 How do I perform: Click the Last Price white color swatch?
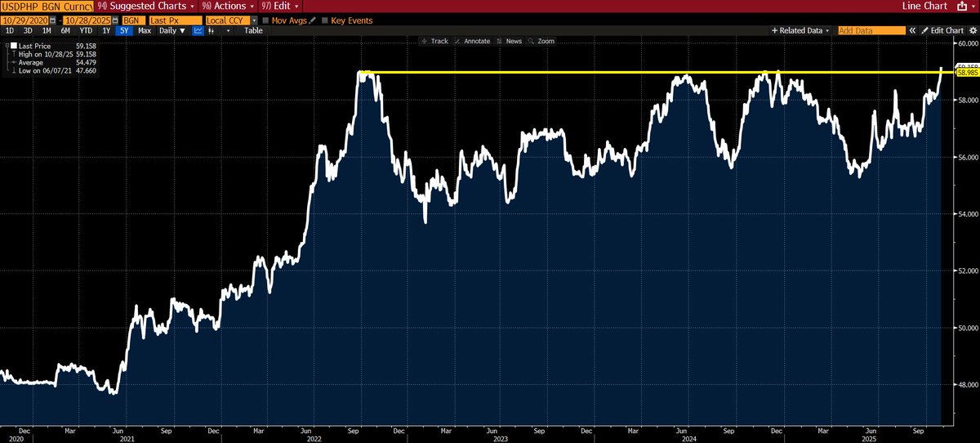pyautogui.click(x=14, y=46)
